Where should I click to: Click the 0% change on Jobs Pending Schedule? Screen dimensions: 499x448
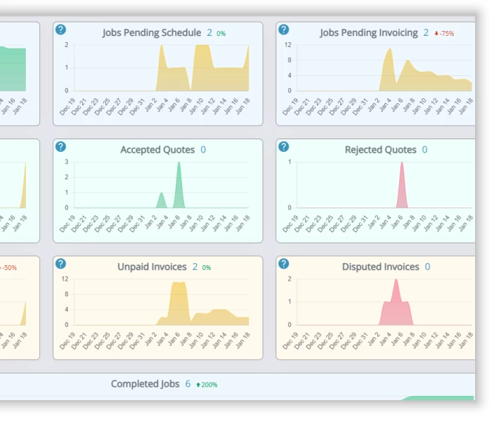[221, 34]
